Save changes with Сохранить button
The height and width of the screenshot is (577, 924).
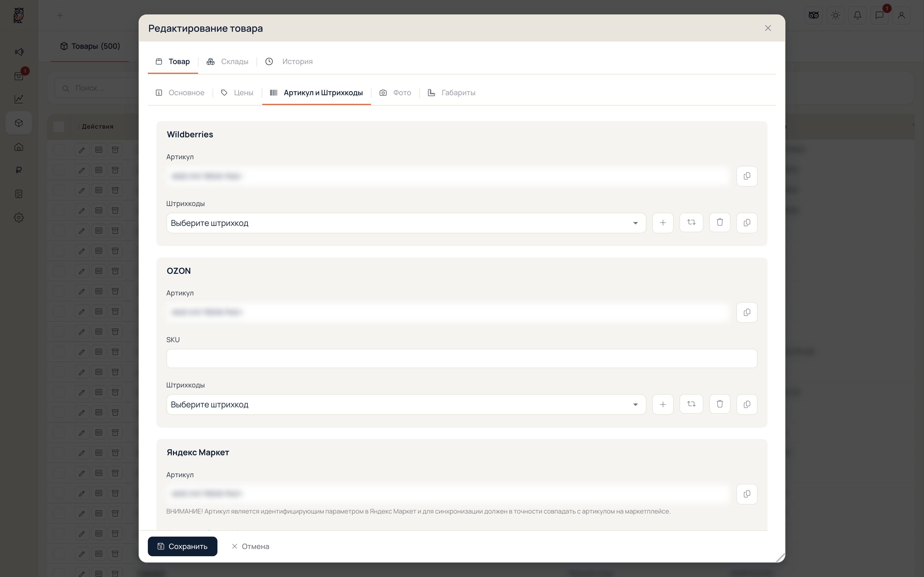pyautogui.click(x=182, y=546)
